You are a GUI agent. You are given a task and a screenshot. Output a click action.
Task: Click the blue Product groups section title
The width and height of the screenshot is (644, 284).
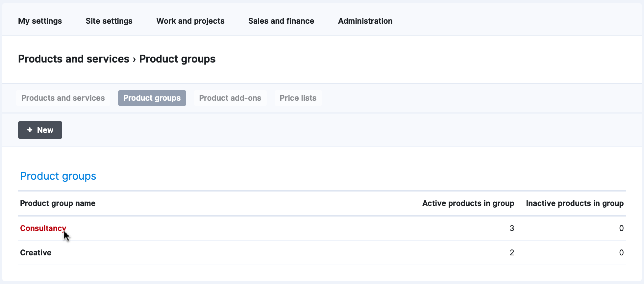pos(58,176)
